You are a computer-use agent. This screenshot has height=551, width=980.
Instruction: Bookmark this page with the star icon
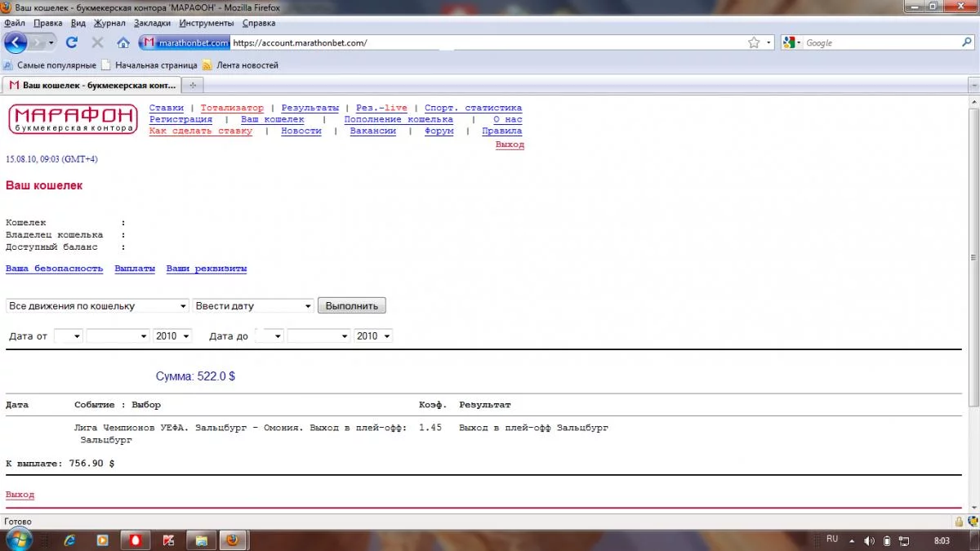click(754, 42)
